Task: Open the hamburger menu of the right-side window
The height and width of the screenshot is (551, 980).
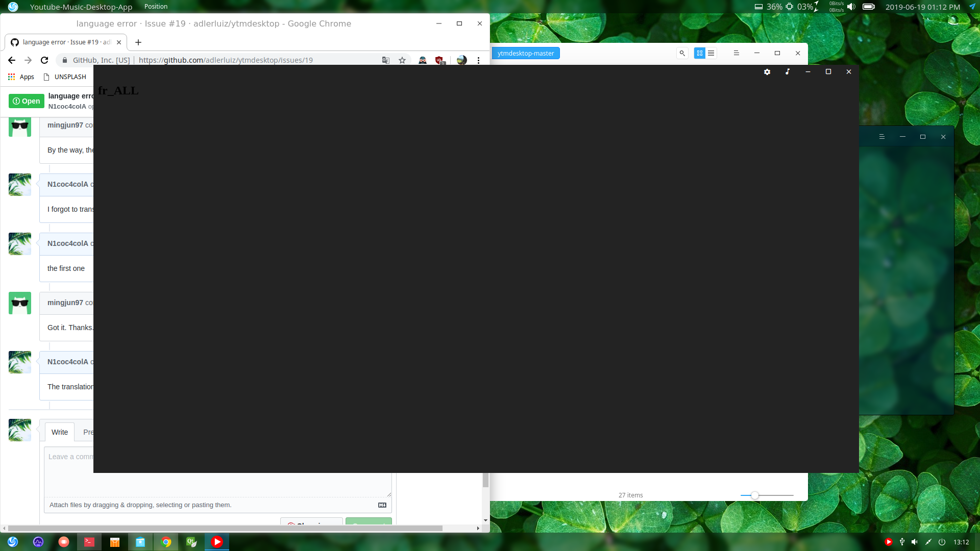Action: coord(881,137)
